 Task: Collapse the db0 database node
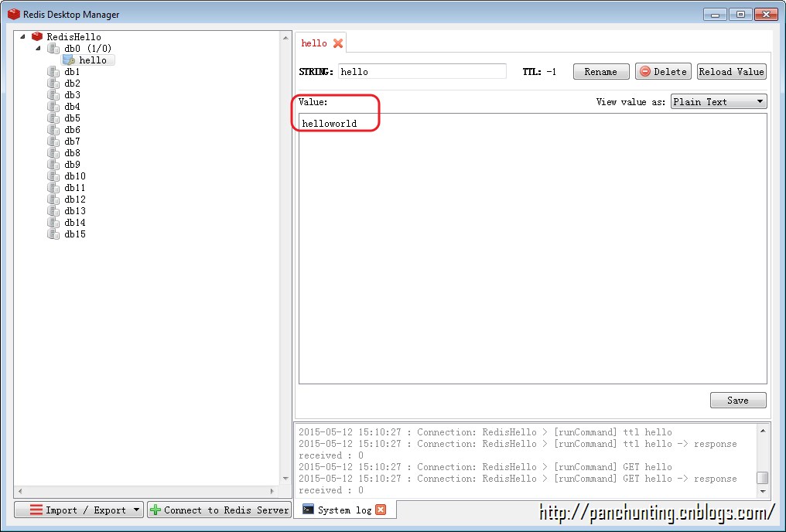[x=39, y=48]
